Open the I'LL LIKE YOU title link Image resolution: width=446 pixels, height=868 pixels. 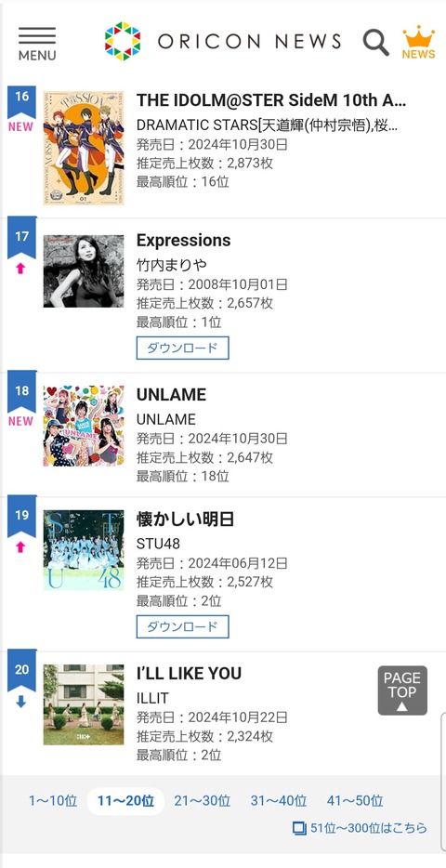click(x=189, y=674)
